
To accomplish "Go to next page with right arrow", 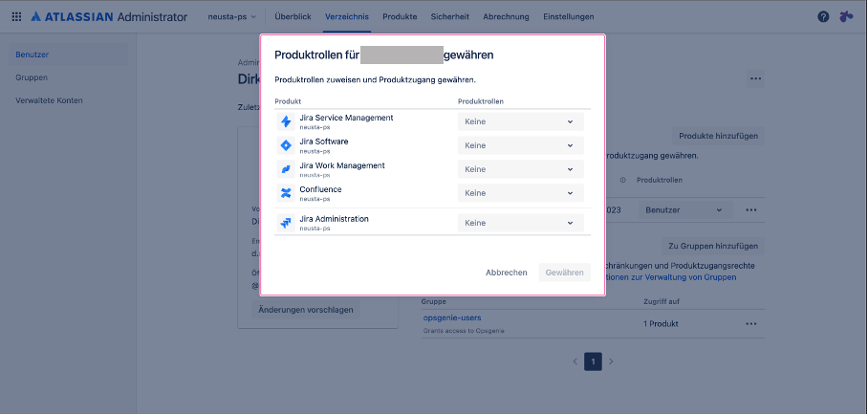I will point(611,361).
